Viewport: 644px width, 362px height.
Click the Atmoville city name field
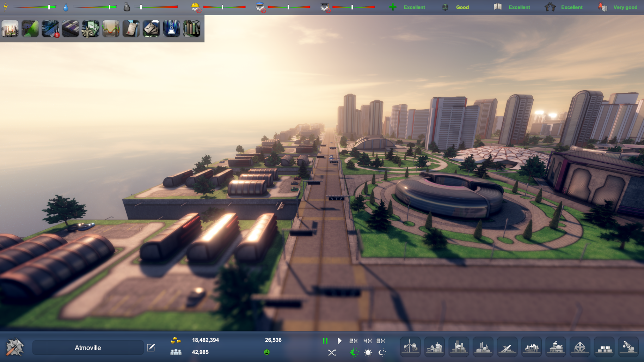click(x=88, y=348)
